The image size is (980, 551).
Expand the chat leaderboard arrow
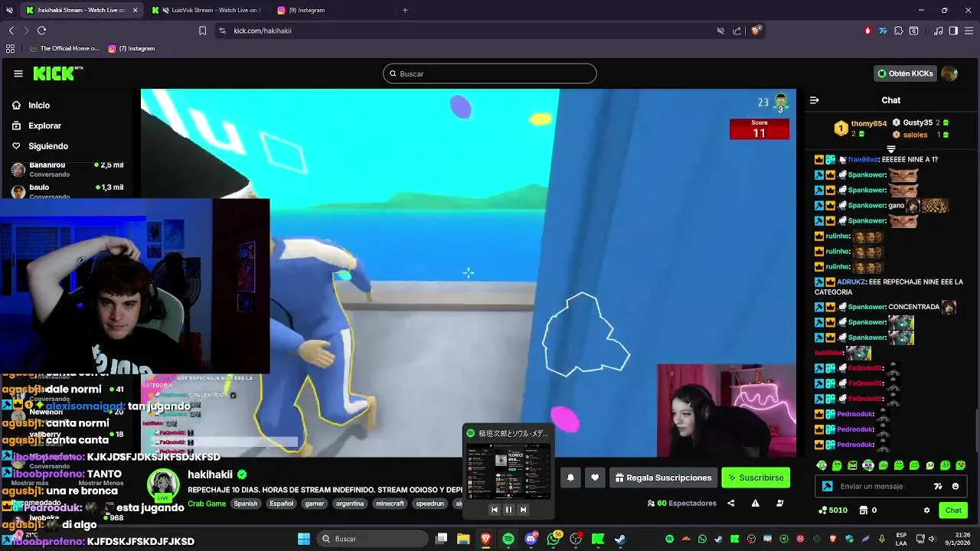click(890, 149)
